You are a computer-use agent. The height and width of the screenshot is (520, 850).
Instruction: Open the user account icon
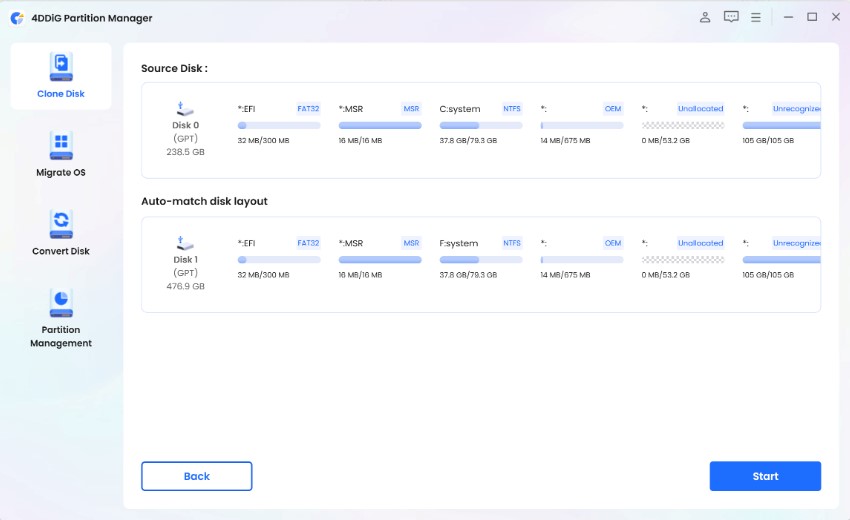705,17
